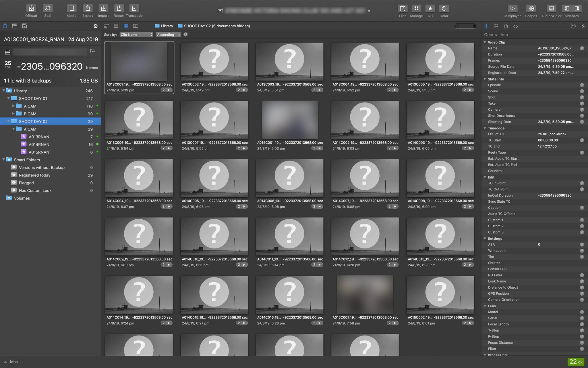Open the Clip Name sort dropdown
Viewport: 588px width, 368px height.
pyautogui.click(x=136, y=34)
